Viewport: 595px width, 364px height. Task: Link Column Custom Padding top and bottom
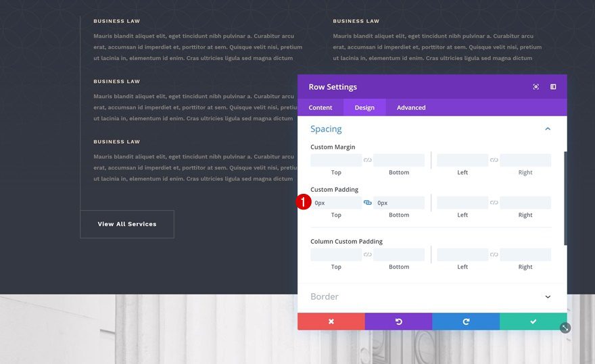click(x=368, y=255)
